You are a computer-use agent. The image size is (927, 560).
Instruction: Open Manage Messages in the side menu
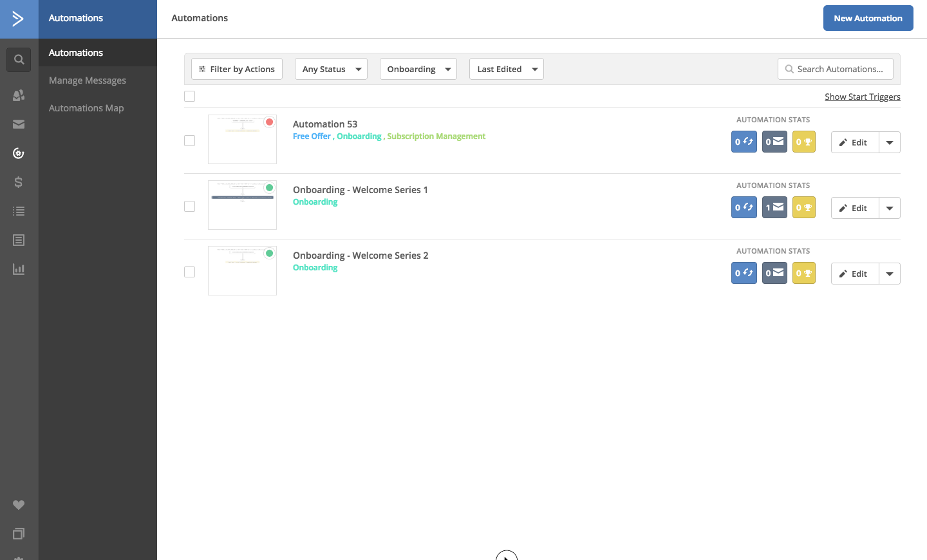click(x=98, y=80)
